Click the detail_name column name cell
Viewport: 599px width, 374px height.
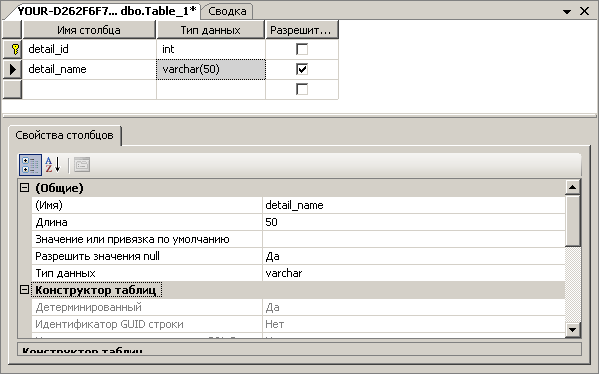click(89, 70)
